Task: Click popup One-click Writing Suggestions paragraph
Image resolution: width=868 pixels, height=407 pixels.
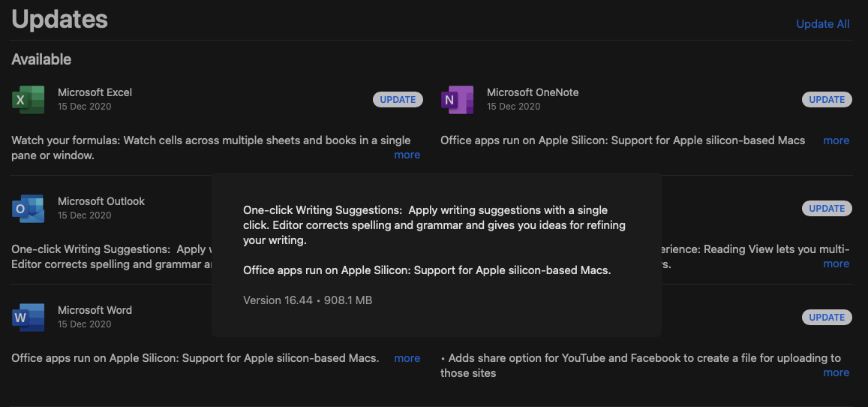Action: pyautogui.click(x=434, y=226)
